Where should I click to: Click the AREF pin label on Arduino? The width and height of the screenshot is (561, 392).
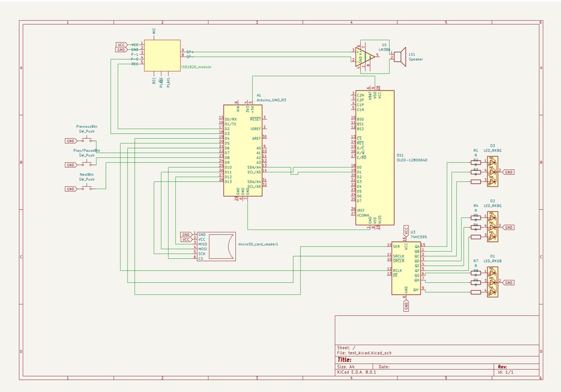pos(256,138)
